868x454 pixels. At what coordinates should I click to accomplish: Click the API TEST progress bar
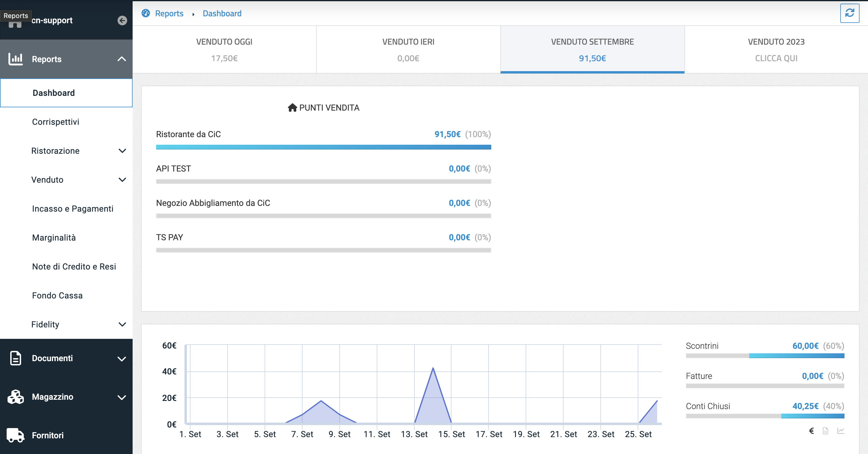point(323,181)
